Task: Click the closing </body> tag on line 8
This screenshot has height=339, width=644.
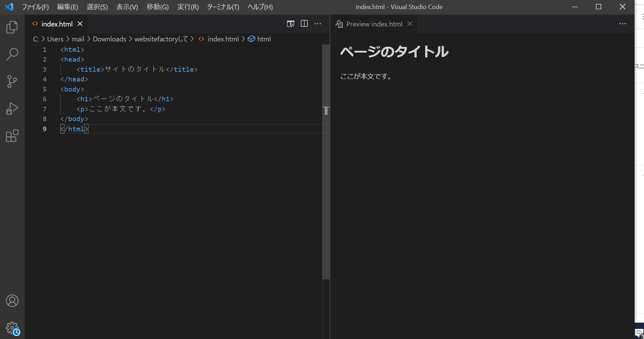Action: 74,119
